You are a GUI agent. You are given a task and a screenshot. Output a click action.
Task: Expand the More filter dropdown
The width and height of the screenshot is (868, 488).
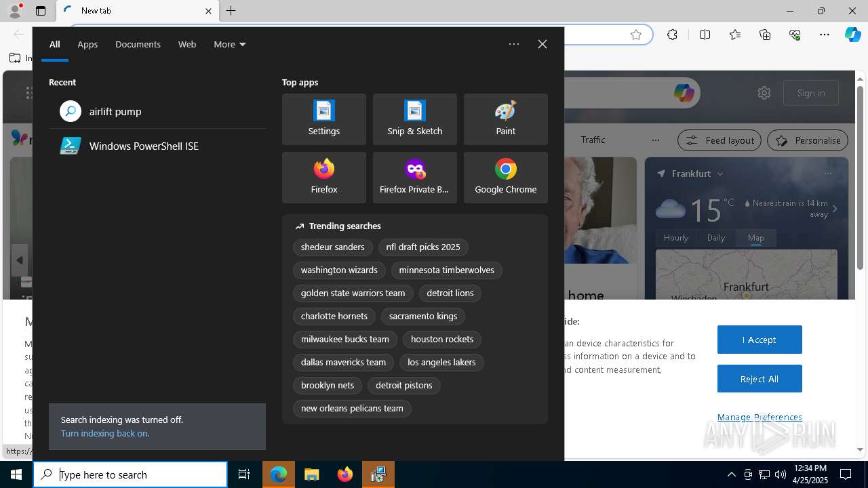230,44
